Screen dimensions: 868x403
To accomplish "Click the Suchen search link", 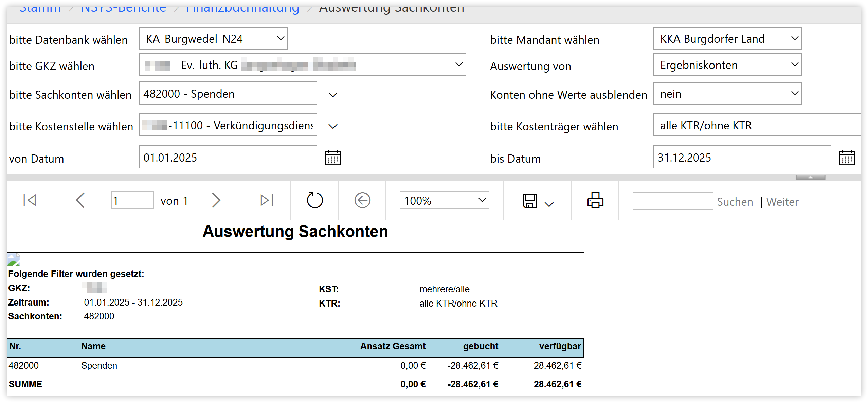I will point(735,202).
